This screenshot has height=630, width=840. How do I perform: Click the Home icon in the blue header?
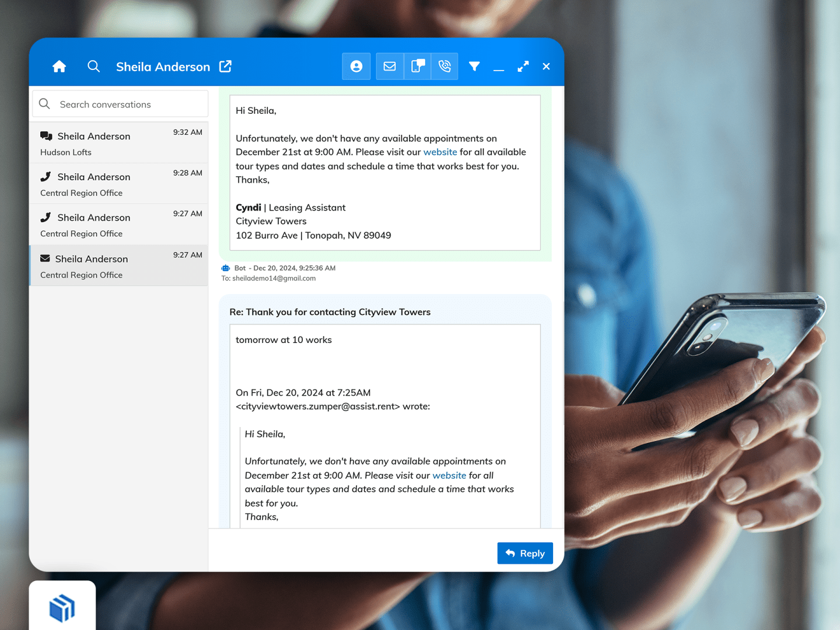[x=59, y=66]
